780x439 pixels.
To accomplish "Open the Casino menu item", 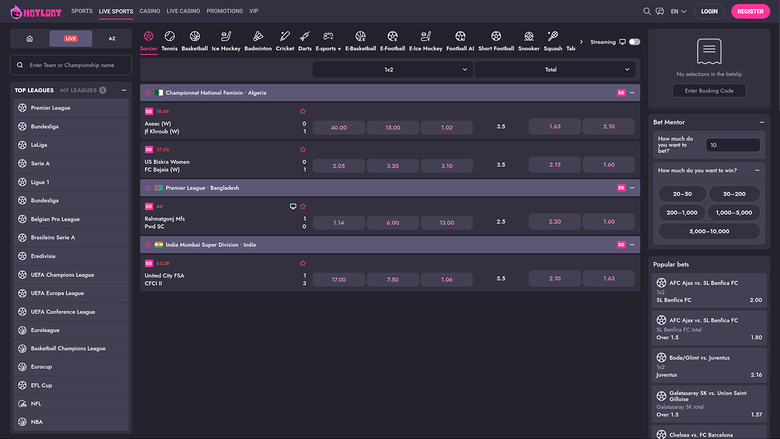I will [x=150, y=11].
